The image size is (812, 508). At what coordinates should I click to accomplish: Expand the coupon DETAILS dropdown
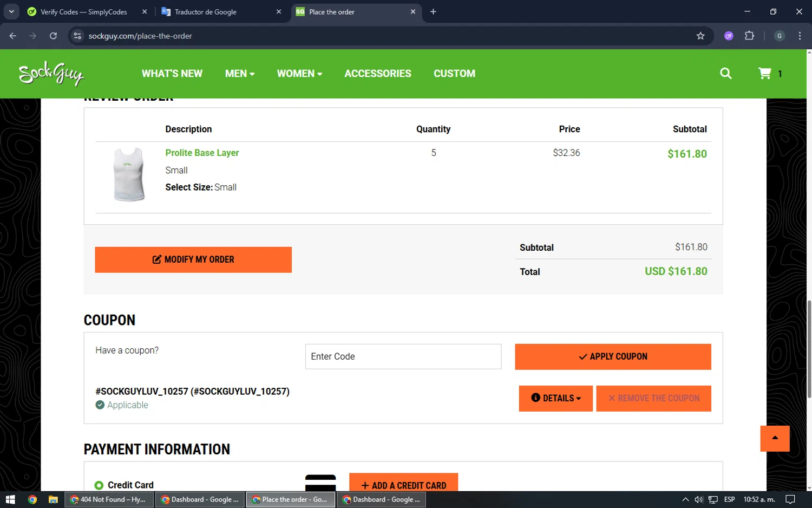pyautogui.click(x=556, y=398)
